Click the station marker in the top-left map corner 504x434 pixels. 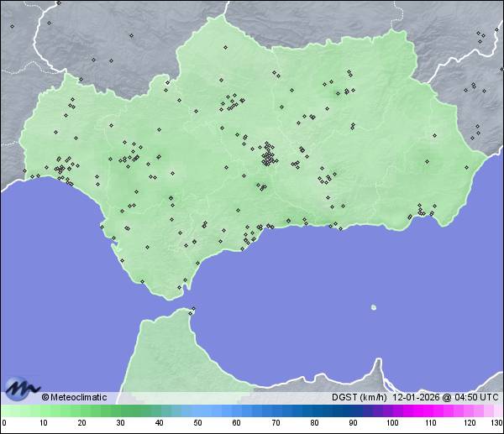pos(12,26)
